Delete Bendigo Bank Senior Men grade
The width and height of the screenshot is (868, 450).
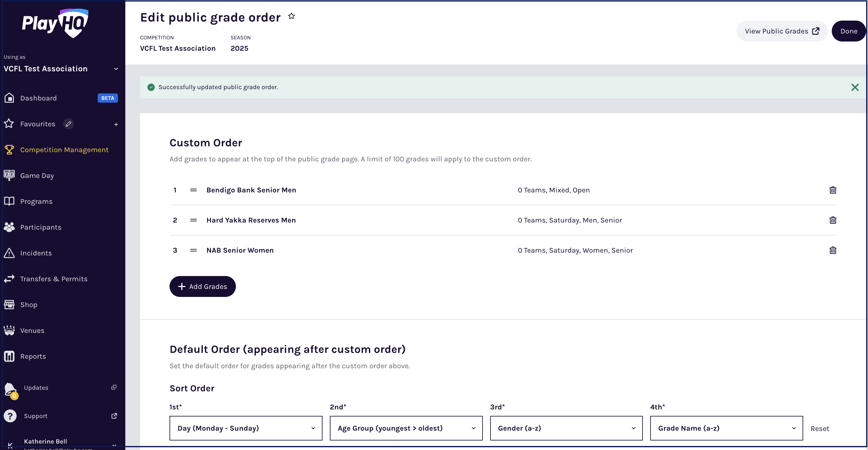[x=833, y=190]
